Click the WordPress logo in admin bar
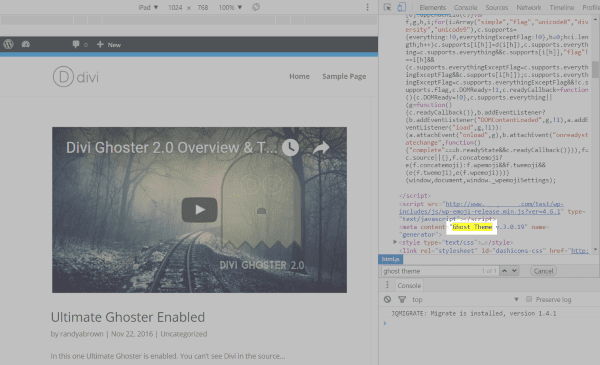 coord(8,44)
